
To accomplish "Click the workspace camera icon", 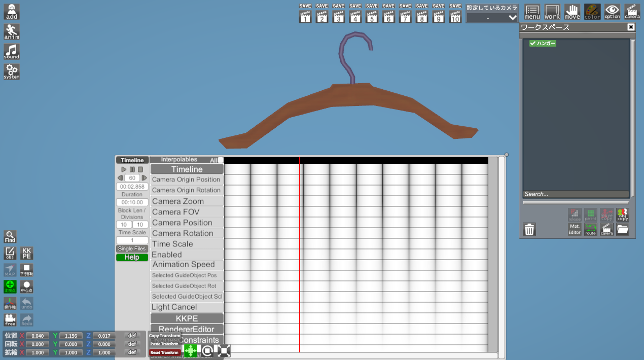I will [606, 230].
